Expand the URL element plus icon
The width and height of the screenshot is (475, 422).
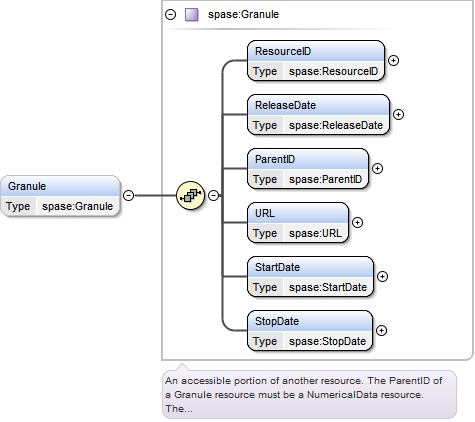(357, 222)
